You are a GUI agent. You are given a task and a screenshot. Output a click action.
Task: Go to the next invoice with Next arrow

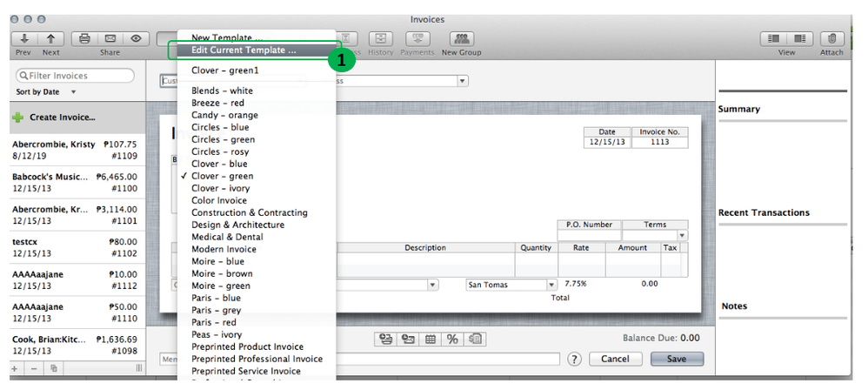click(x=51, y=39)
